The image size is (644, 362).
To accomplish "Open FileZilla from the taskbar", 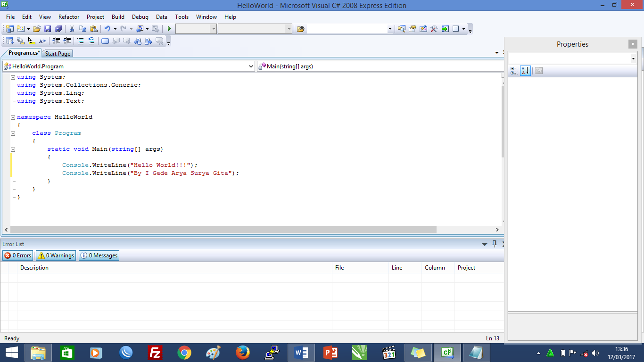I will [155, 353].
